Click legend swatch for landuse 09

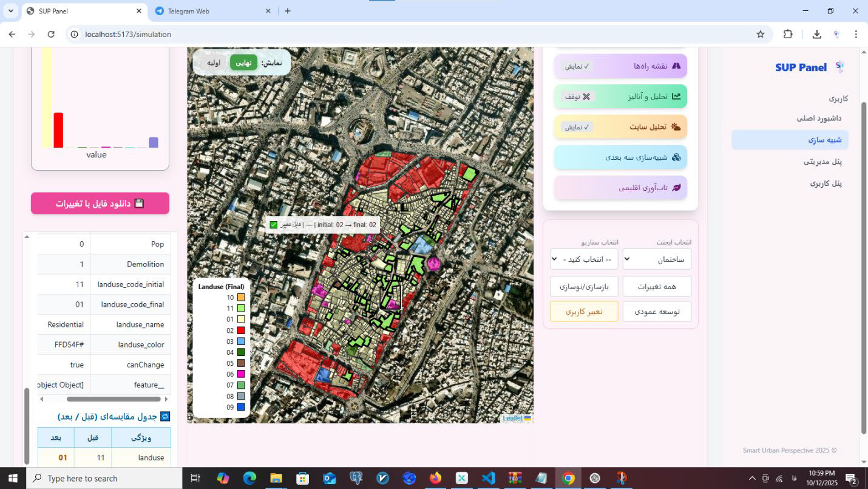[x=241, y=407]
